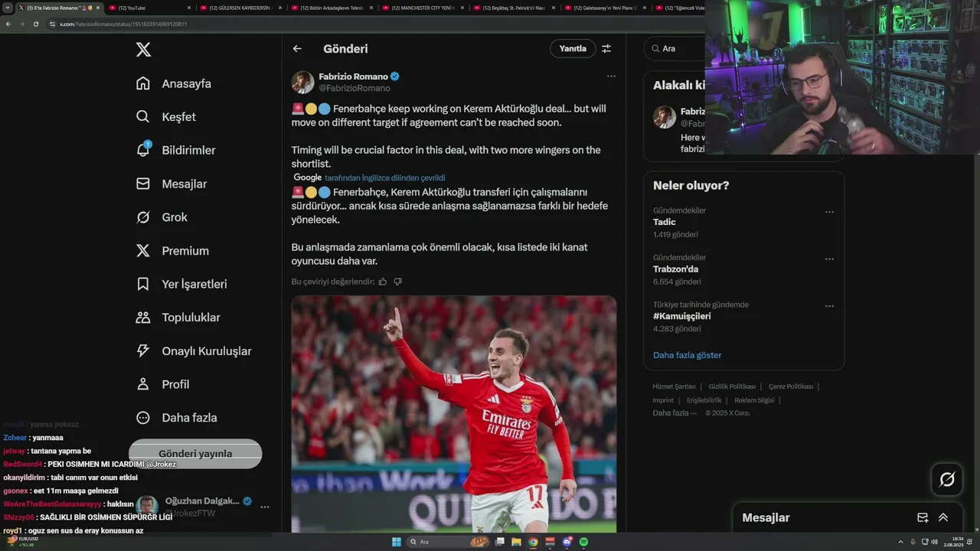Rate translation with thumbs down
This screenshot has width=980, height=551.
[x=397, y=282]
